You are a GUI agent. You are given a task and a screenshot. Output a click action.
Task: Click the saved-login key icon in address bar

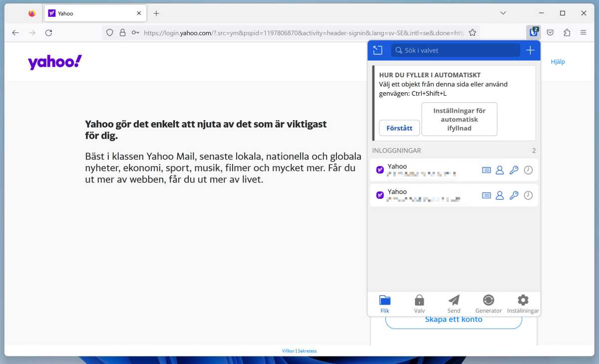point(135,32)
